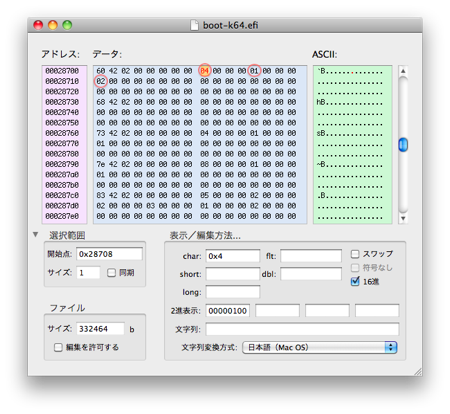Click the char field showing 0x4

[x=233, y=256]
